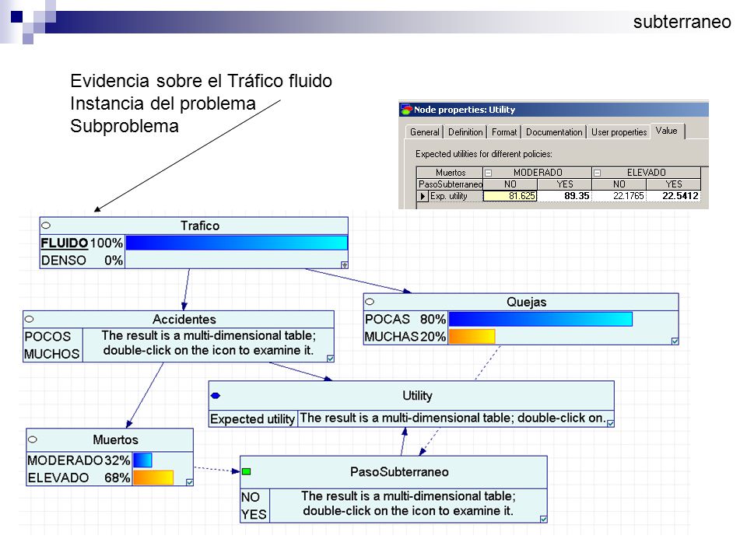Click the MUCHAS 20% orange bar
The width and height of the screenshot is (747, 560).
coord(472,337)
